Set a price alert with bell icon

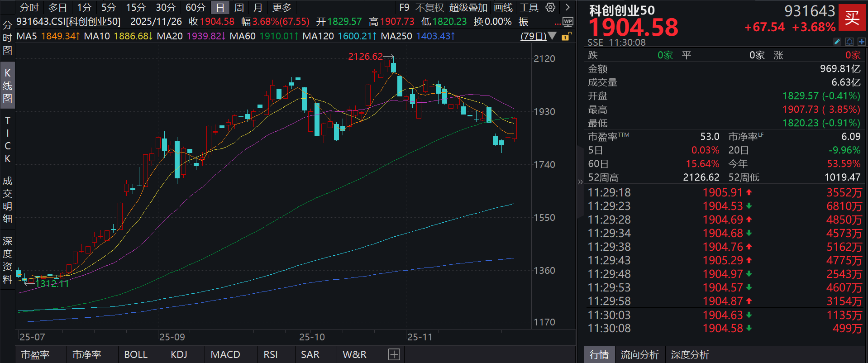[x=849, y=42]
